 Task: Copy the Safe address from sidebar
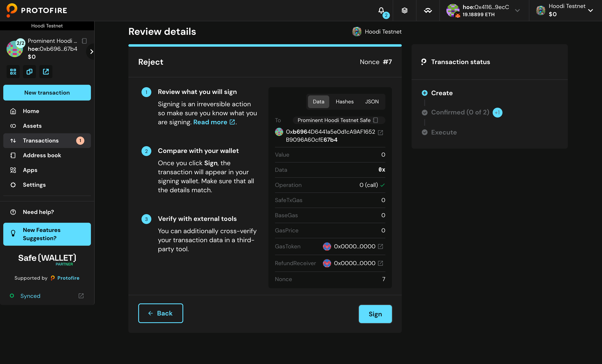coord(29,72)
